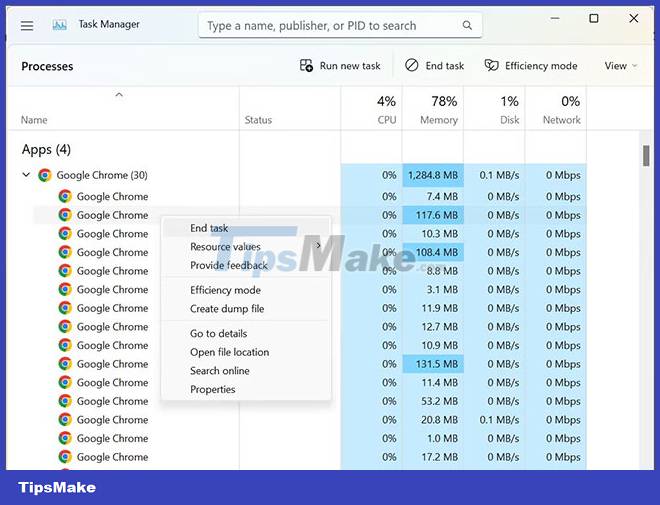Viewport: 660px width, 505px height.
Task: Click the 131.5 MB memory cell
Action: pos(433,364)
